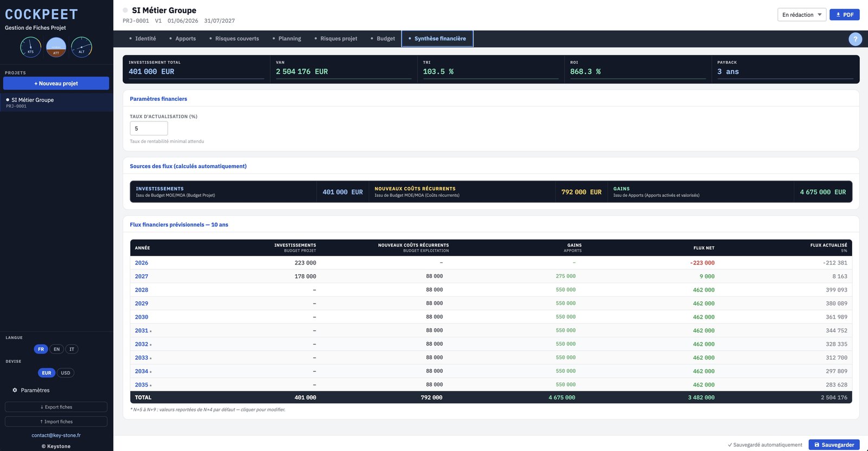Download the fiche as PDF
The width and height of the screenshot is (868, 451).
[x=844, y=15]
